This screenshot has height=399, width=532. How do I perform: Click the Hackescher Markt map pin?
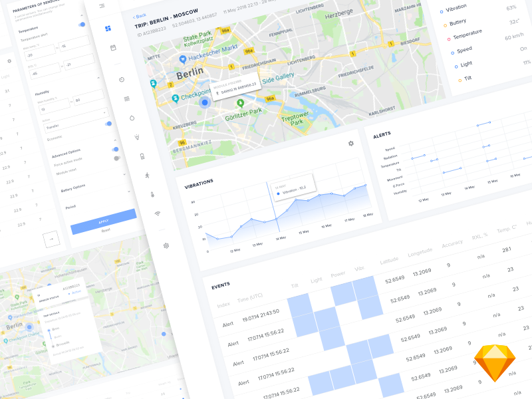coord(182,59)
